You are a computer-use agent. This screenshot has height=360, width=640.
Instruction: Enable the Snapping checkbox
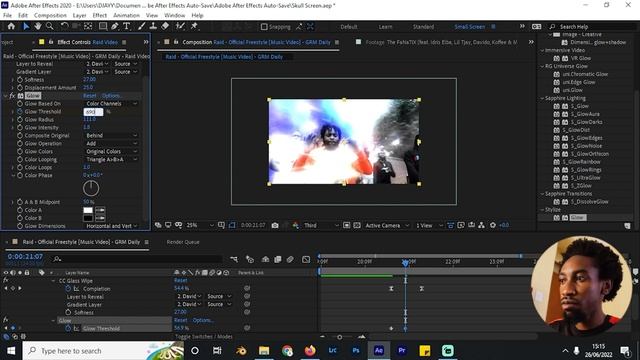pyautogui.click(x=264, y=27)
